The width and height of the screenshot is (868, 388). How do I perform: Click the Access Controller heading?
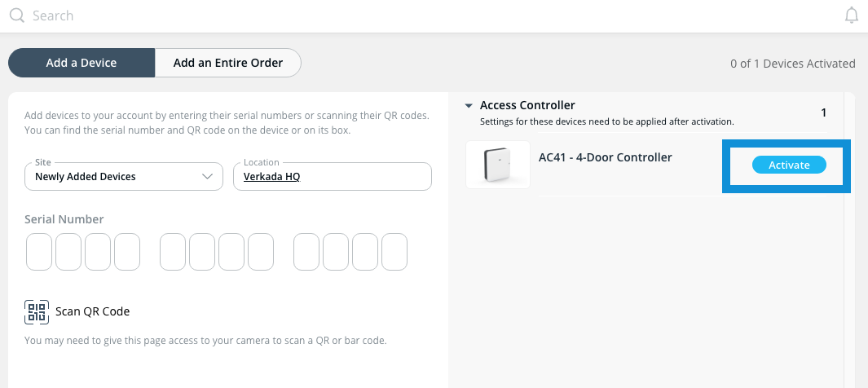point(527,105)
